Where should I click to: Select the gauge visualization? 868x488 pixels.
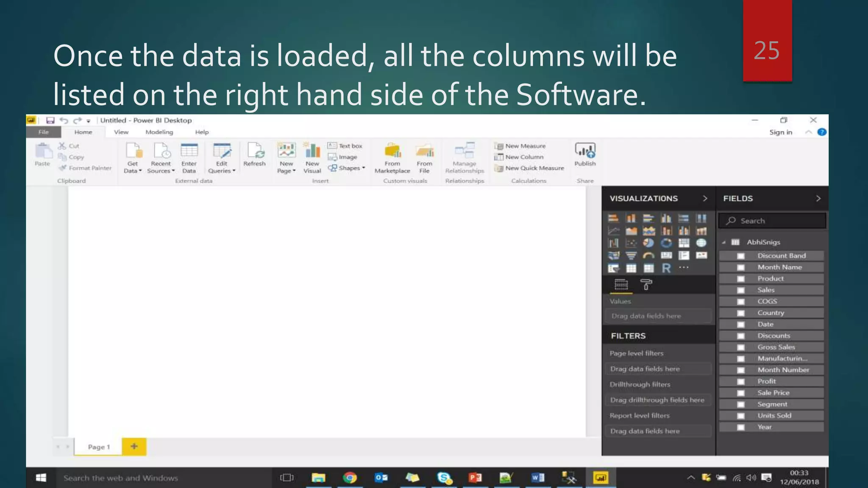pyautogui.click(x=648, y=255)
